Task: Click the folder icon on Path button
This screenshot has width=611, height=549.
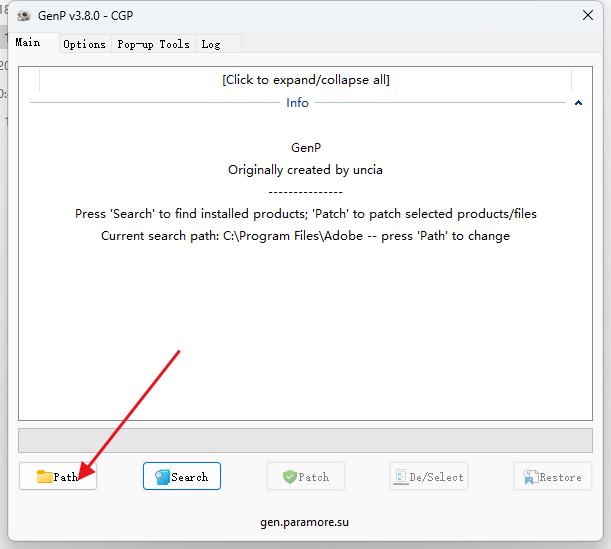Action: (x=44, y=477)
